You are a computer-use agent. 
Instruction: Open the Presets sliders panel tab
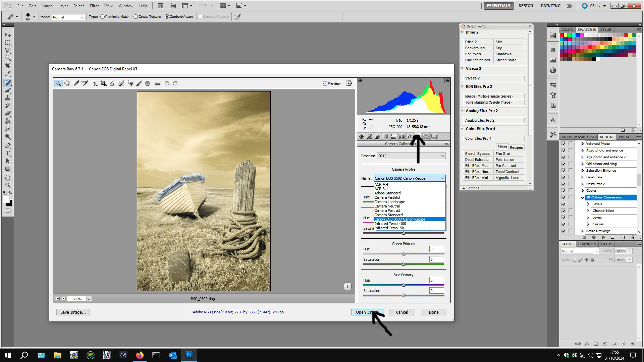tap(426, 137)
